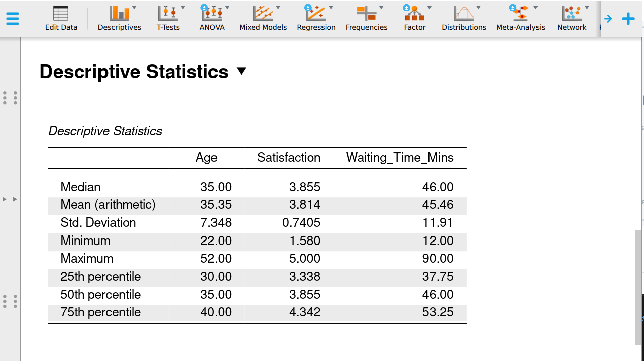Open the Edit Data view

[61, 19]
